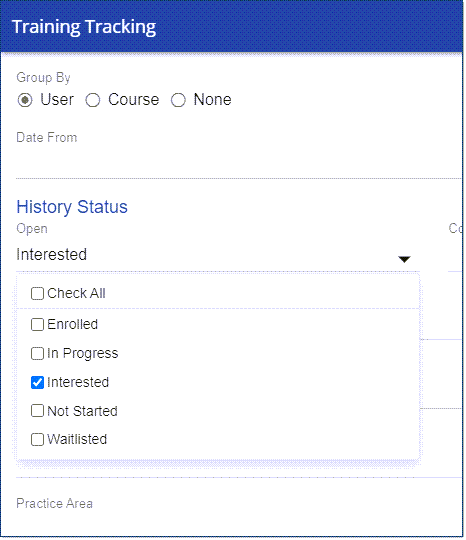Select the None radio button
Viewport: 466px width, 540px height.
click(x=178, y=100)
